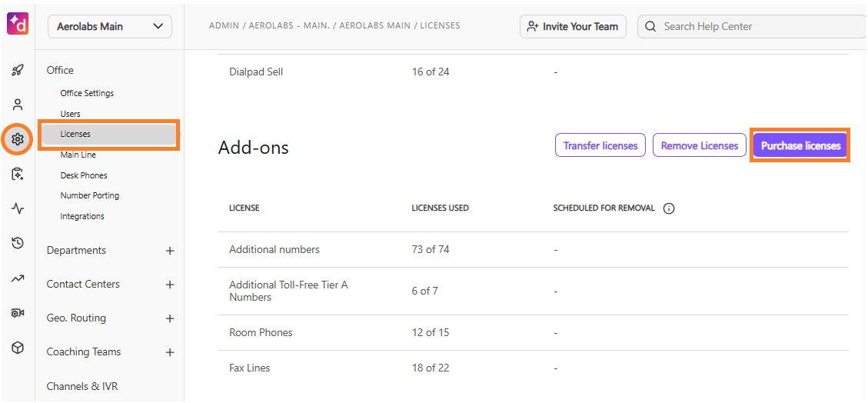Image resolution: width=868 pixels, height=403 pixels.
Task: Click the 18 of 22 usage value
Action: [431, 368]
